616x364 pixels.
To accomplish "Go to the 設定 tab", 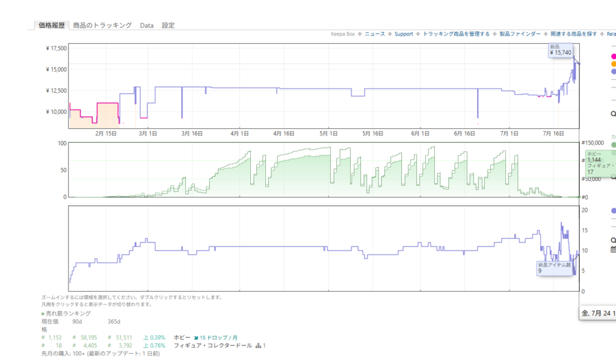I will (x=168, y=25).
